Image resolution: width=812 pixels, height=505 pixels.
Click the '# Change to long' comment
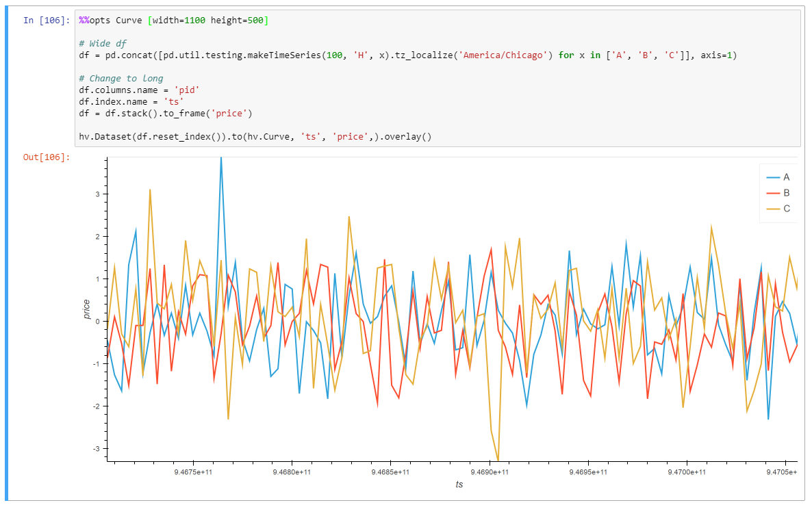click(120, 78)
